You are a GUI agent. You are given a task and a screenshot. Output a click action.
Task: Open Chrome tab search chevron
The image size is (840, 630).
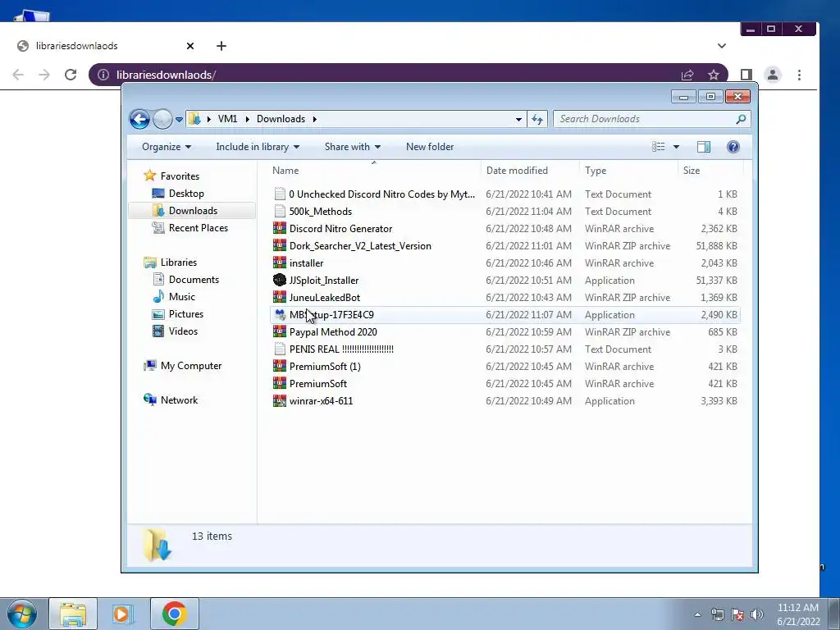coord(722,46)
